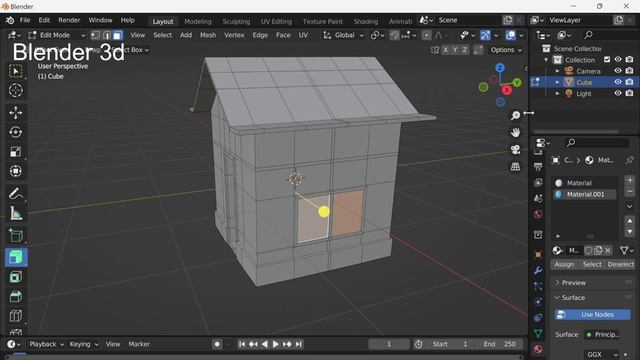Play the animation
Viewport: 640px width, 360px height.
click(x=276, y=344)
